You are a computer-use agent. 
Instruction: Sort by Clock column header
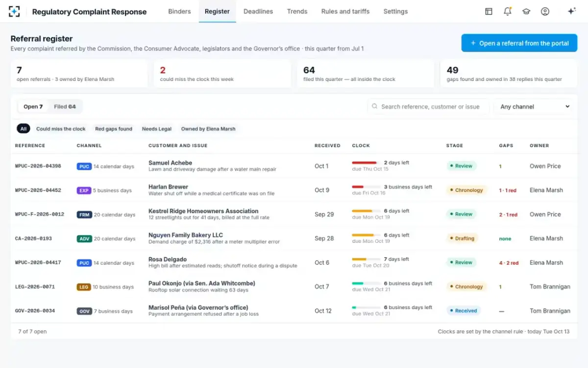(361, 146)
